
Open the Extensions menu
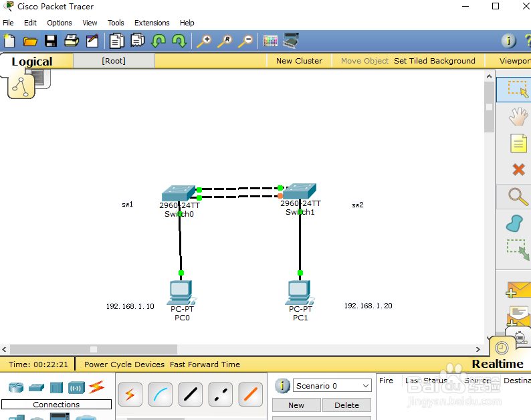point(152,23)
